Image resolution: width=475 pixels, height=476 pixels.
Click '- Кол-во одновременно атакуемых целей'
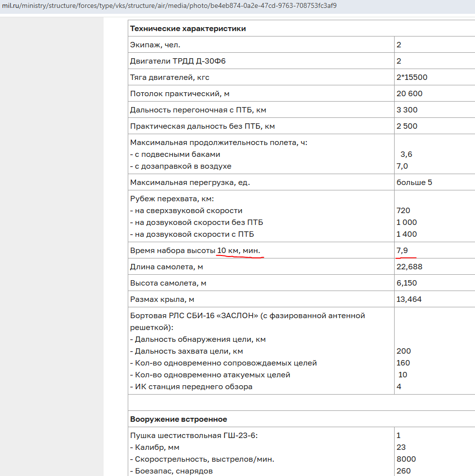[210, 375]
